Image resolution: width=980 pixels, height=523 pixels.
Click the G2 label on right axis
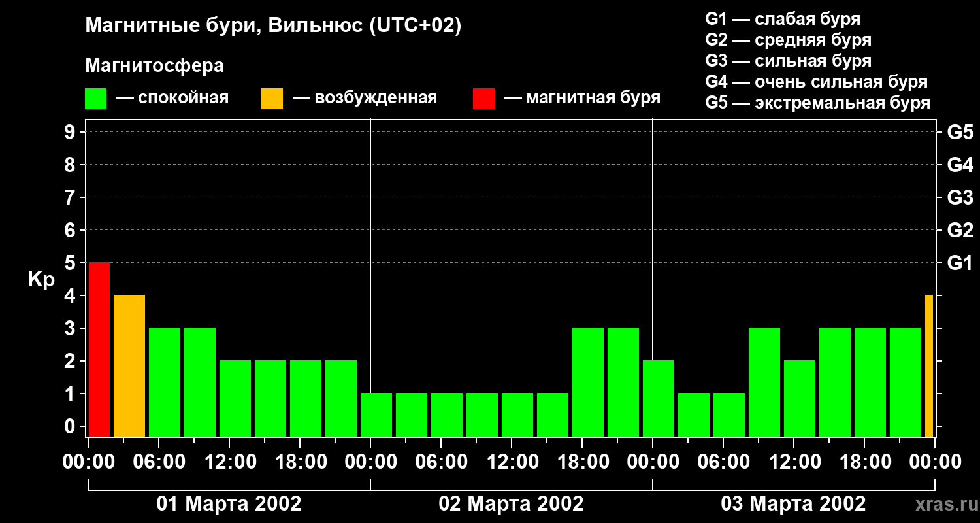pos(960,230)
